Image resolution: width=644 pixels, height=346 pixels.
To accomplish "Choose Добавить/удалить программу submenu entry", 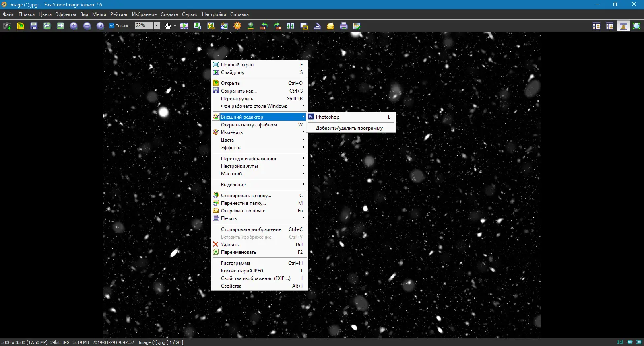I will pos(351,128).
